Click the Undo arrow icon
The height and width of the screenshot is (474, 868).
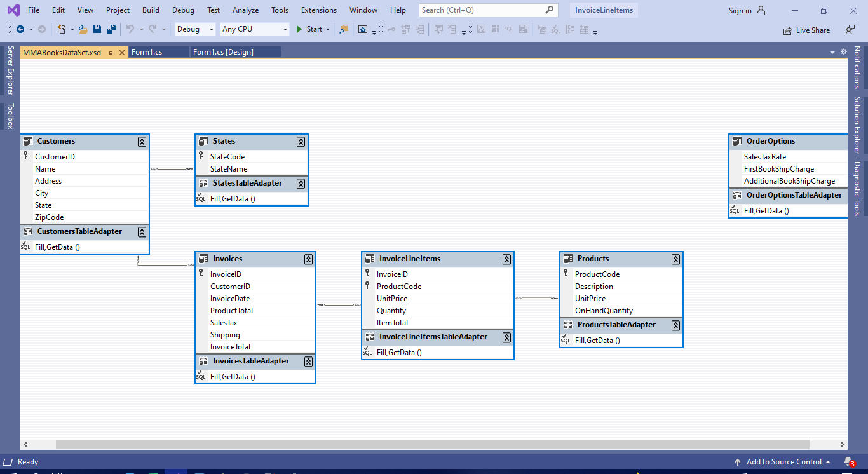coord(130,29)
